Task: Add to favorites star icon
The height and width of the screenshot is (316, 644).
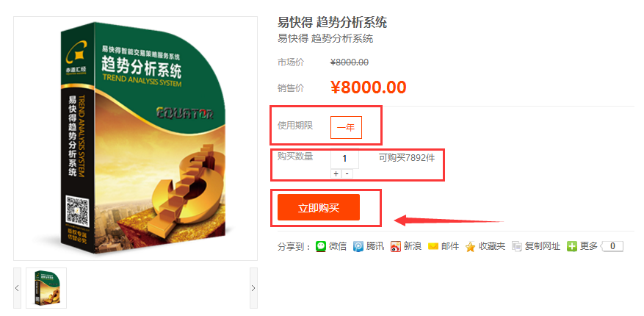Action: 470,247
